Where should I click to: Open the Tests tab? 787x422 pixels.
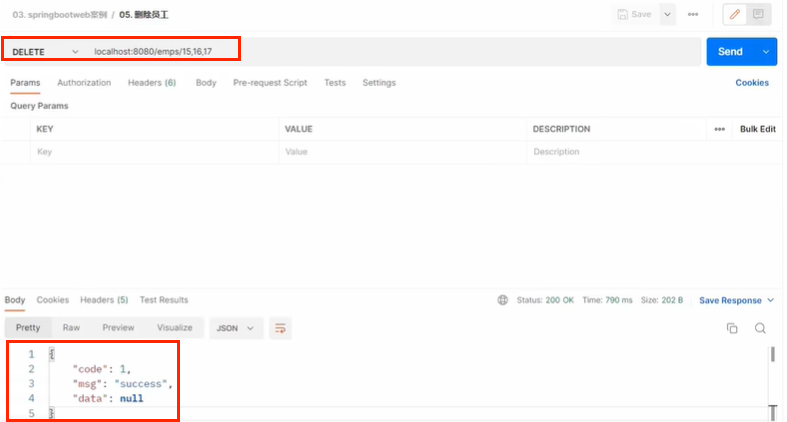click(335, 83)
